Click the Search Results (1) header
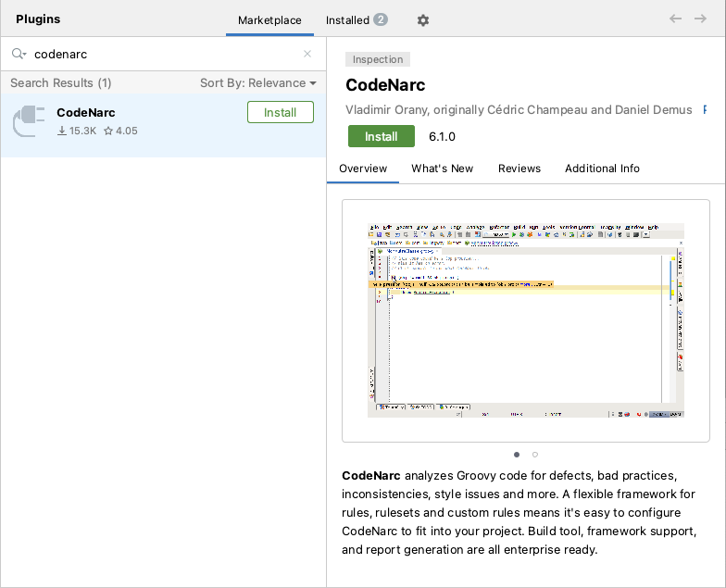The image size is (726, 588). point(61,83)
